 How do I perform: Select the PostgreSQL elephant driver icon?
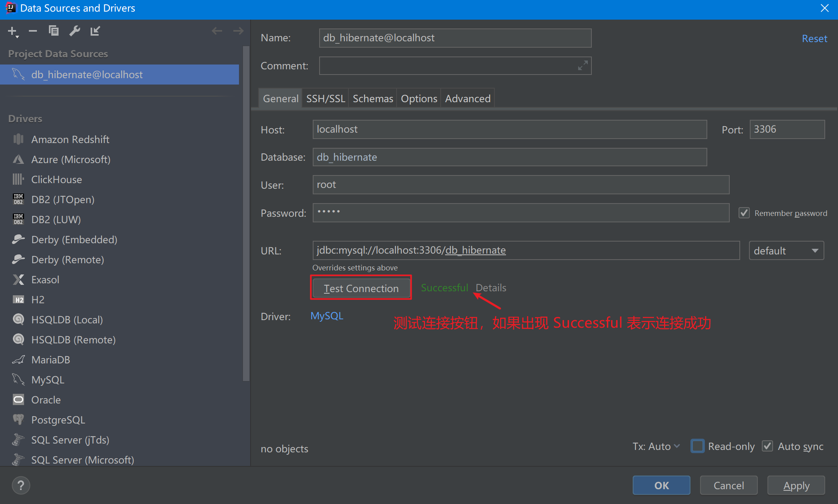click(18, 419)
